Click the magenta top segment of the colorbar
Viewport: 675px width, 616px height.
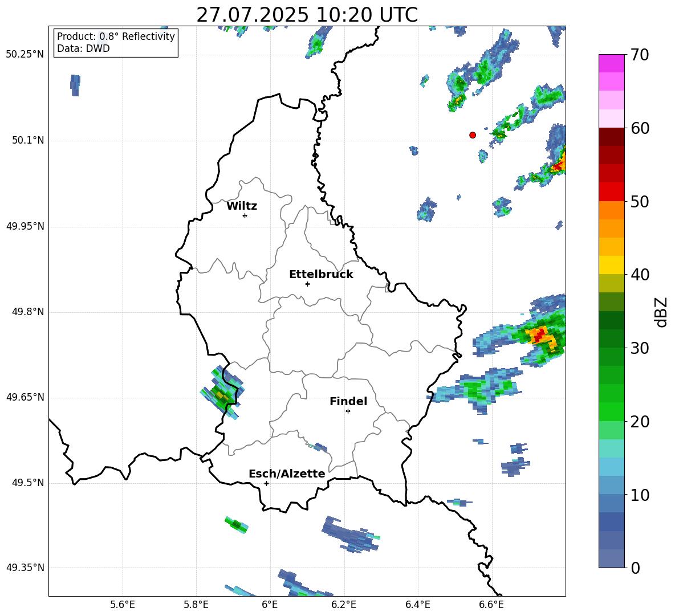coord(612,63)
